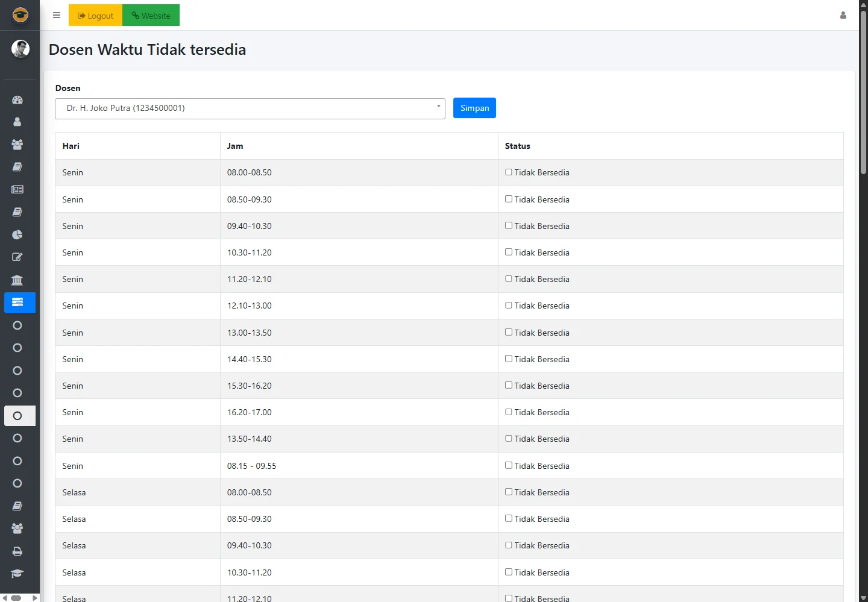This screenshot has width=868, height=602.
Task: Open the dashboard gauge icon in sidebar
Action: point(17,100)
